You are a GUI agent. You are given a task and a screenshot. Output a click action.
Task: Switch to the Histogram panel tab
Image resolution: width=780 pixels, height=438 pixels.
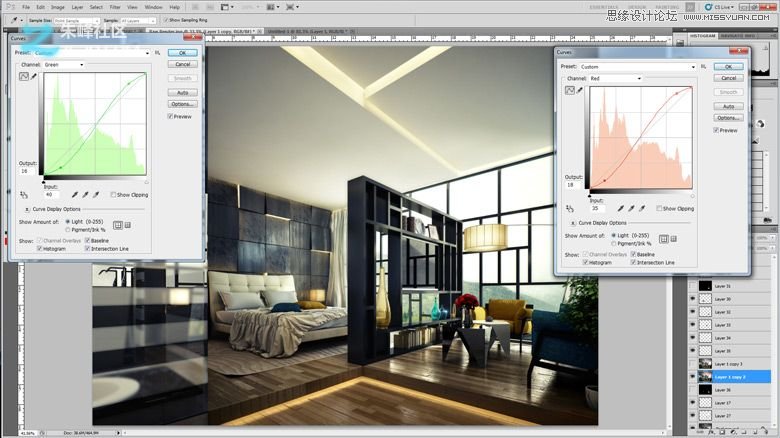pos(702,36)
